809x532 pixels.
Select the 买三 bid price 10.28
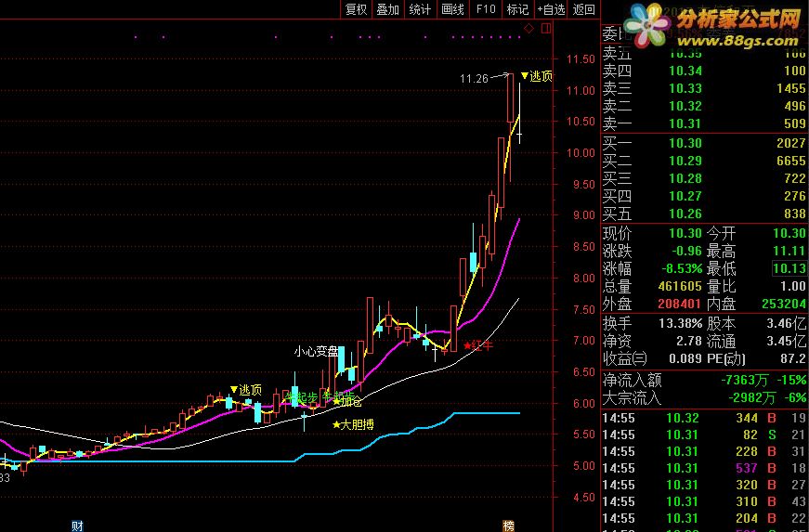685,178
